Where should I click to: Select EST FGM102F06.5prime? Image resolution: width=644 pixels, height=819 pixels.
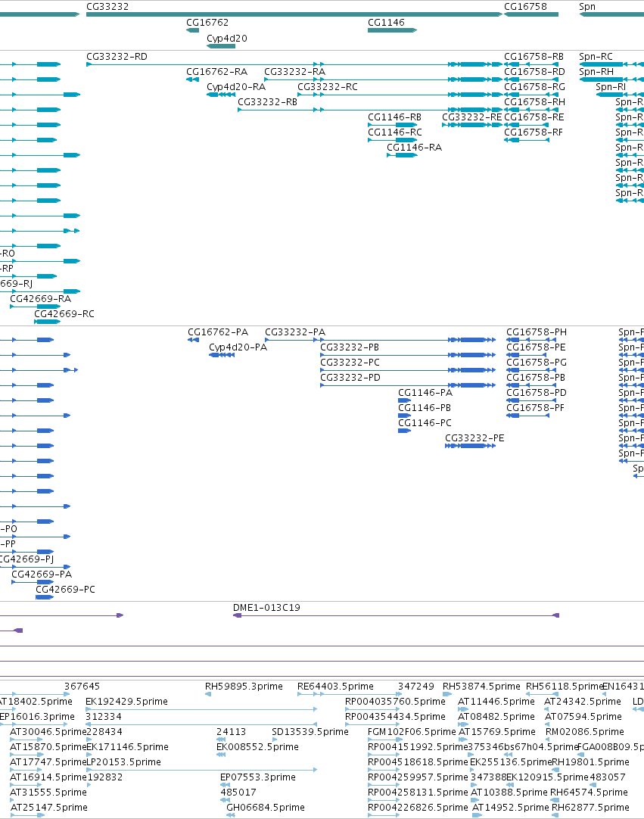pyautogui.click(x=384, y=740)
